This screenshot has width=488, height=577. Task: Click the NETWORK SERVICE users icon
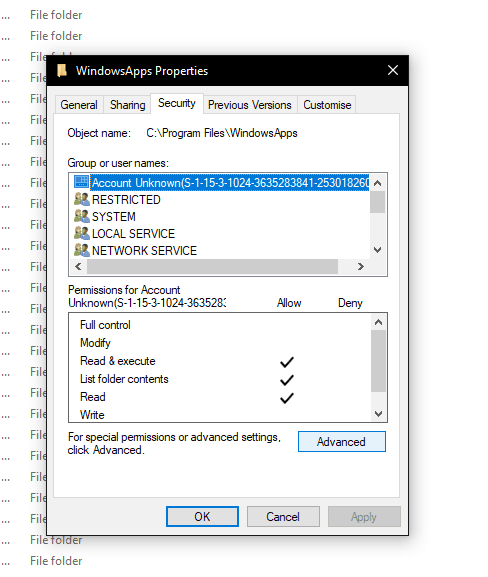click(81, 250)
